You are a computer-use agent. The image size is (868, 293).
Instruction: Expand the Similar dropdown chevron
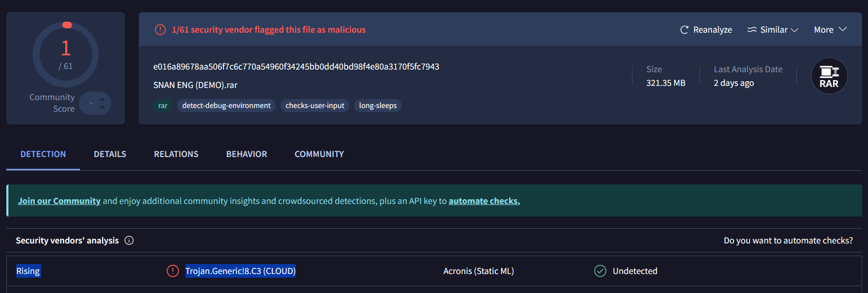795,30
